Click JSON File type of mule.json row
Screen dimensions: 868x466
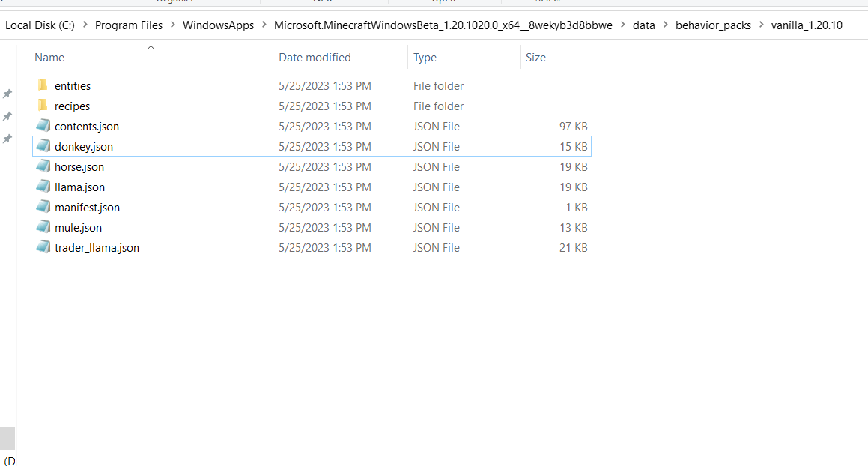click(x=436, y=228)
